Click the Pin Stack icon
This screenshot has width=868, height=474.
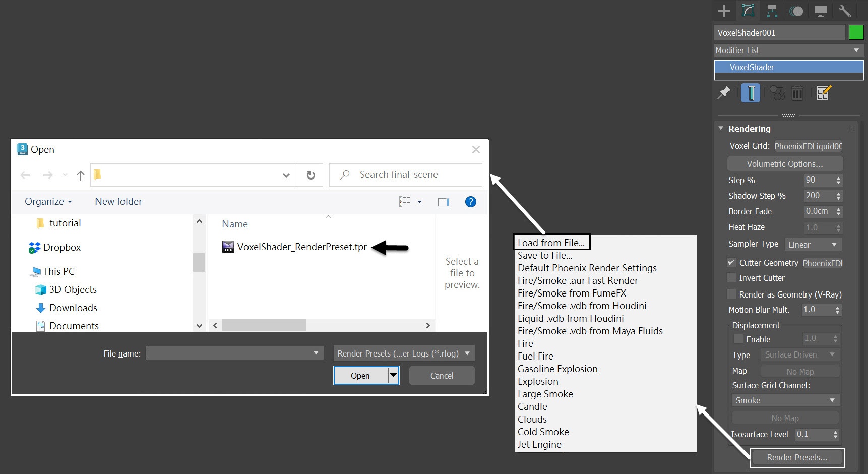point(724,93)
